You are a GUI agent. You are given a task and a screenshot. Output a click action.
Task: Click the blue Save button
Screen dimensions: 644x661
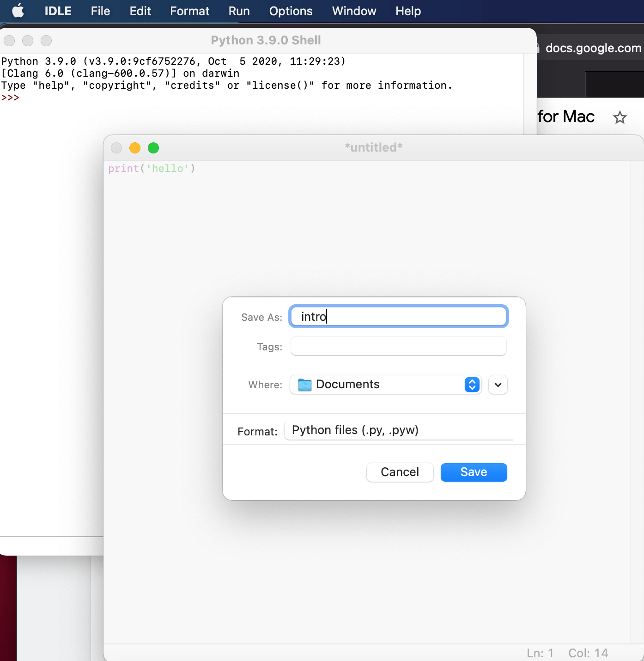tap(474, 472)
